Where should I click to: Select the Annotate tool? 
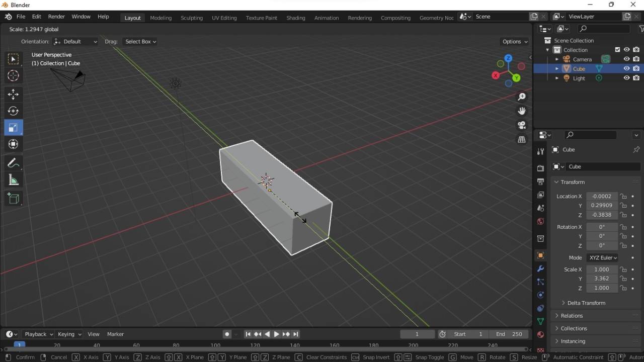[14, 162]
